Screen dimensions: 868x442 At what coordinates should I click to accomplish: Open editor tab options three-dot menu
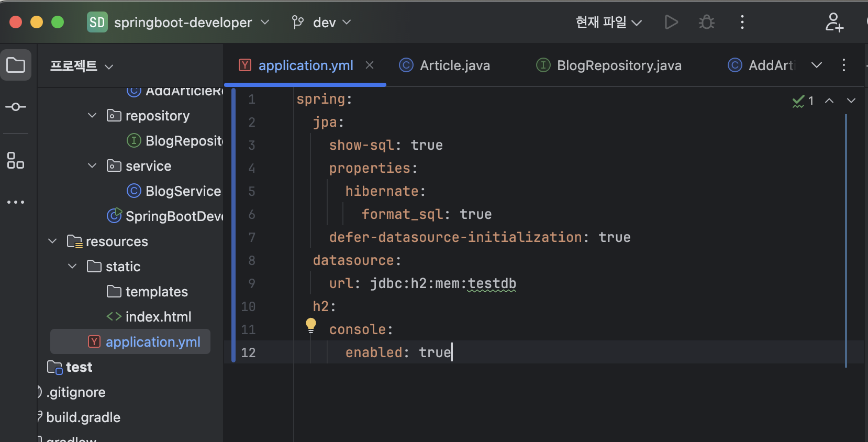pyautogui.click(x=844, y=65)
